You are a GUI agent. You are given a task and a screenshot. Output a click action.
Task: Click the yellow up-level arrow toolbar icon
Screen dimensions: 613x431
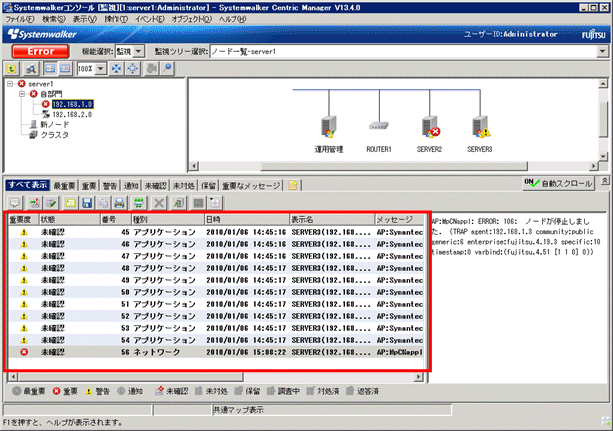point(12,69)
